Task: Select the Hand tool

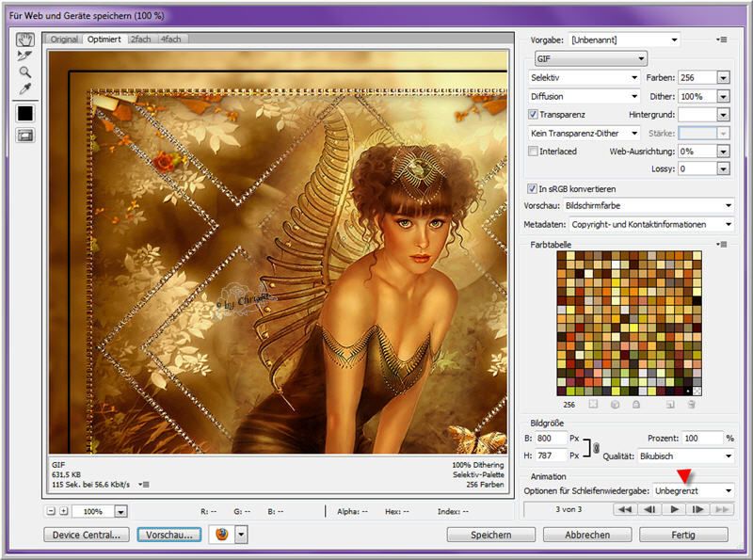Action: [x=25, y=40]
